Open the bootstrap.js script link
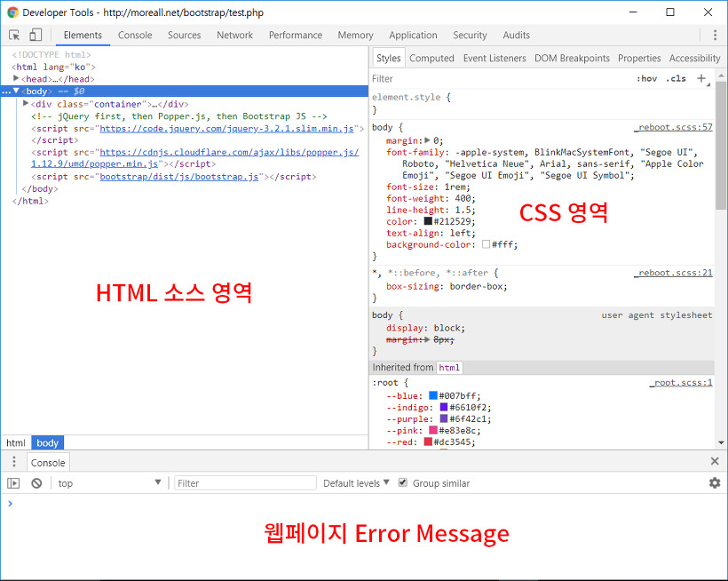Viewport: 728px width, 581px height. (x=179, y=177)
